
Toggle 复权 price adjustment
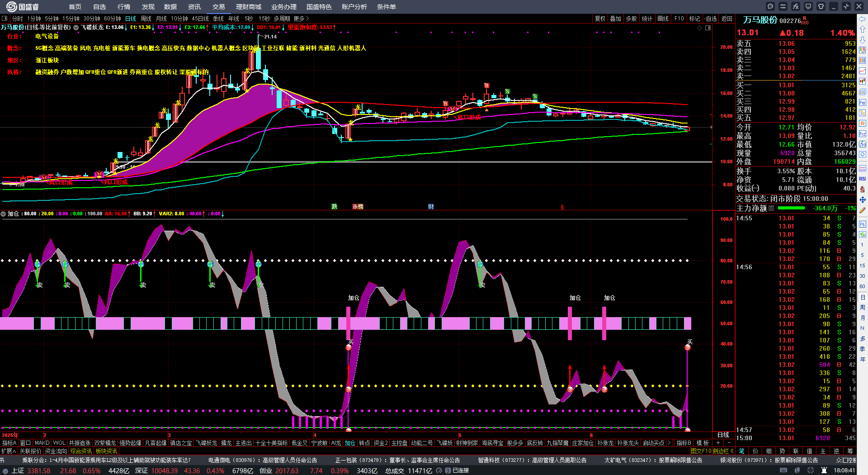600,19
